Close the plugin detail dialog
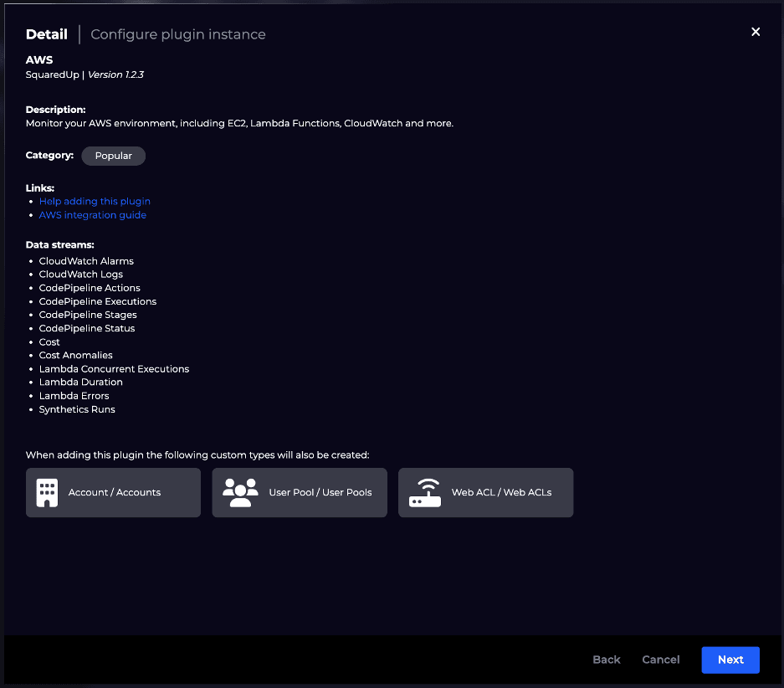 pyautogui.click(x=756, y=32)
